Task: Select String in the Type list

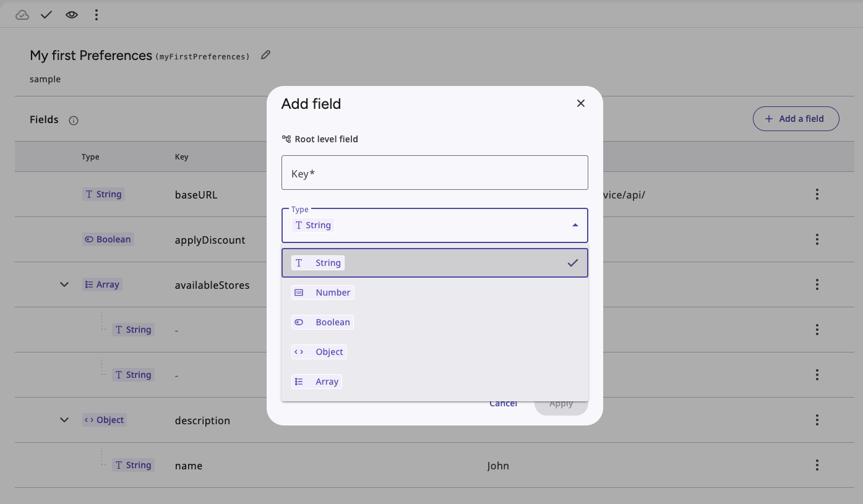Action: [x=435, y=263]
